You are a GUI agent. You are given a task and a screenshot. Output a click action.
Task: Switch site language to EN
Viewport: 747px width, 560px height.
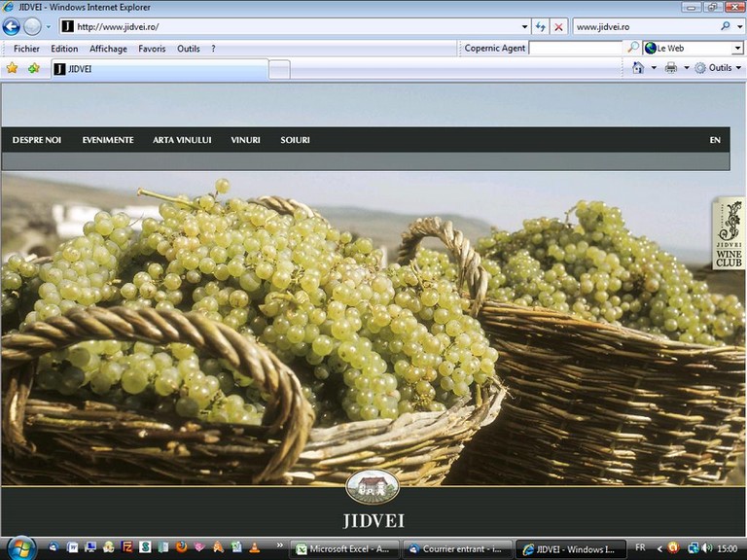715,140
